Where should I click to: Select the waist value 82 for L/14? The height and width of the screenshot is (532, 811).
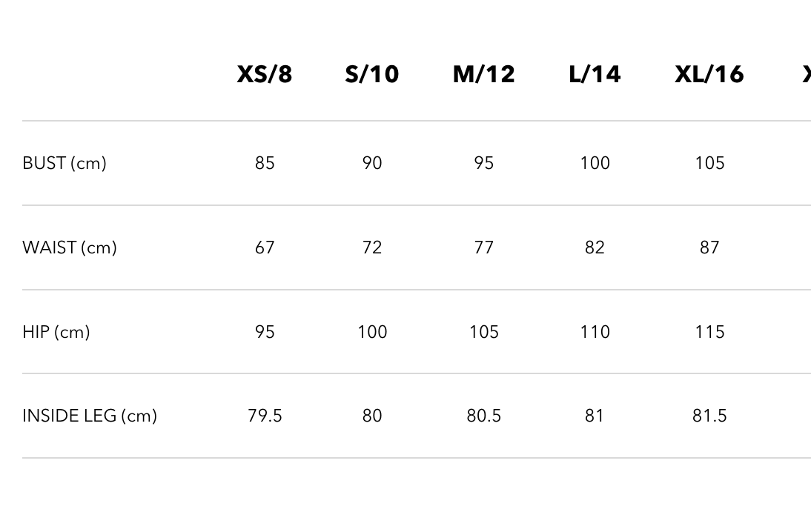595,247
